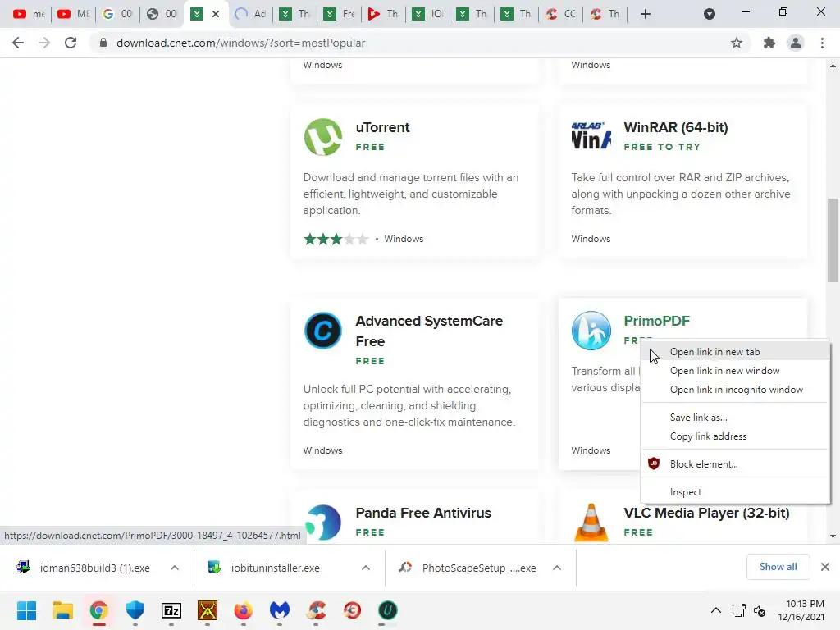The width and height of the screenshot is (840, 630).
Task: Click the scrollbar down arrow
Action: (833, 536)
